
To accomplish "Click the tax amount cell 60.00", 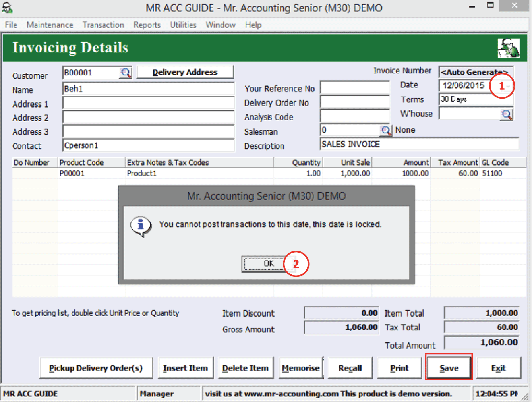I will [x=455, y=174].
